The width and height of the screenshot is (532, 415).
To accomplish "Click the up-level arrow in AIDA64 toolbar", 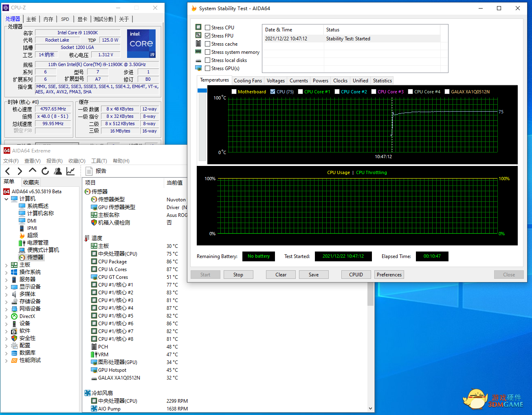I will 33,171.
